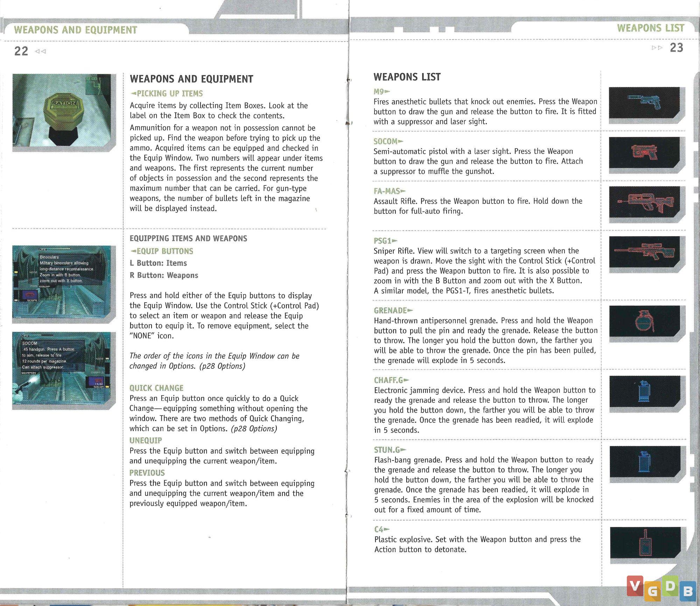
Task: Click the '(p28 Options)' reference under Quick Change
Action: click(x=254, y=429)
